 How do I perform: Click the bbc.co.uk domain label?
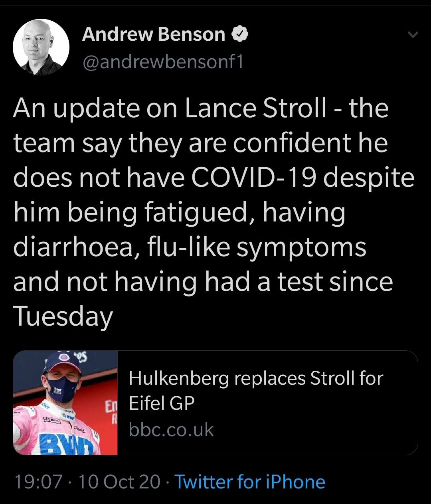tap(171, 430)
